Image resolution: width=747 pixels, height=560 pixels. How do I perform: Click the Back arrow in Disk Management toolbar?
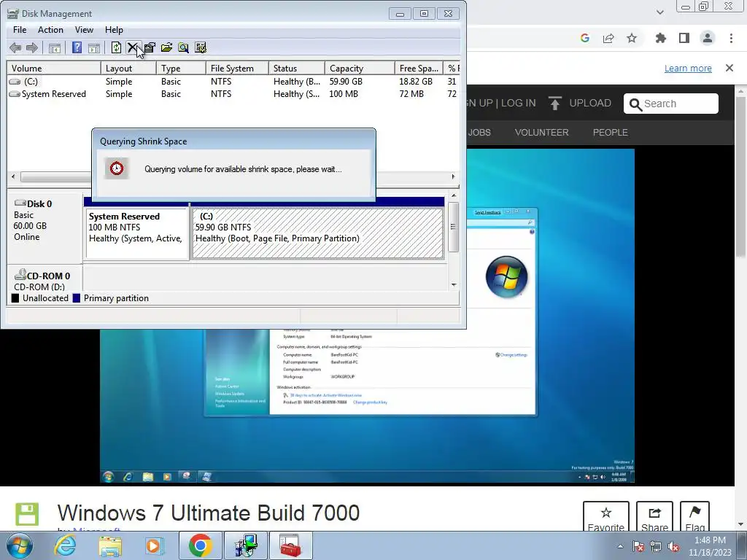15,47
